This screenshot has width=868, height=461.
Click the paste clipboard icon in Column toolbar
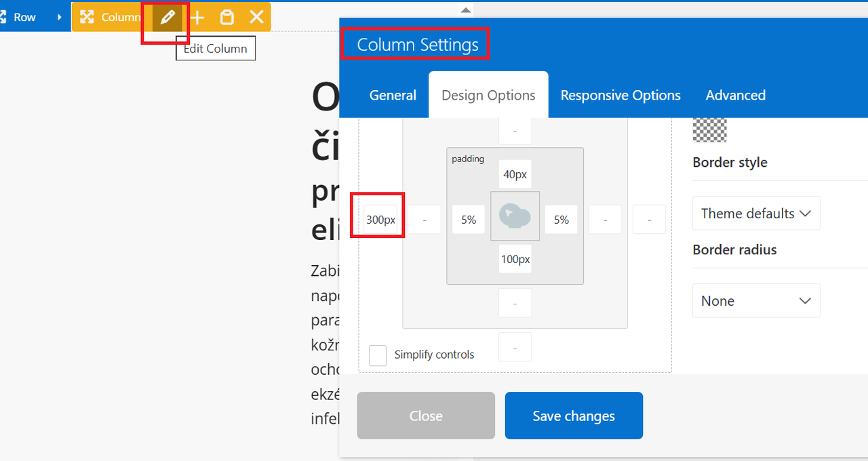pyautogui.click(x=227, y=18)
